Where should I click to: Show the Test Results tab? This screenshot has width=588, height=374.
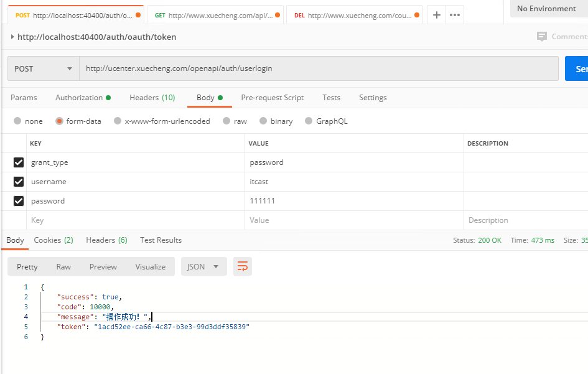161,240
